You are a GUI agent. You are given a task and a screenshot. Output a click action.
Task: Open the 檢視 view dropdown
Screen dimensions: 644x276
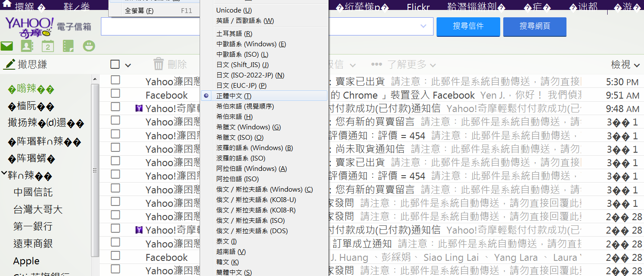(625, 64)
